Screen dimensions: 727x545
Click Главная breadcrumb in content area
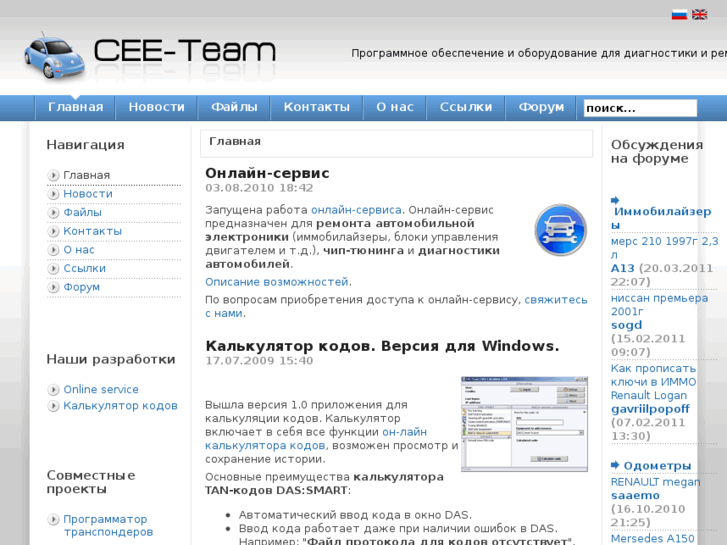tap(235, 141)
